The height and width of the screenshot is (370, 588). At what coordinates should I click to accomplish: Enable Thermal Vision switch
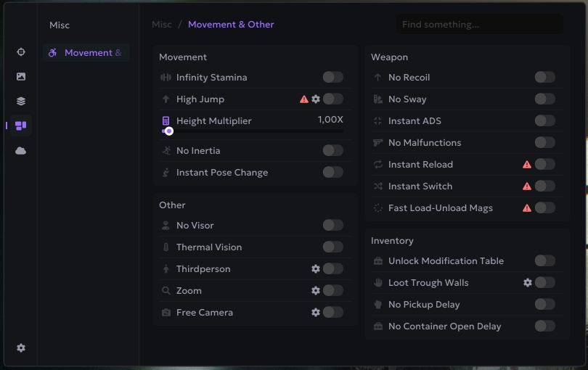pyautogui.click(x=332, y=247)
